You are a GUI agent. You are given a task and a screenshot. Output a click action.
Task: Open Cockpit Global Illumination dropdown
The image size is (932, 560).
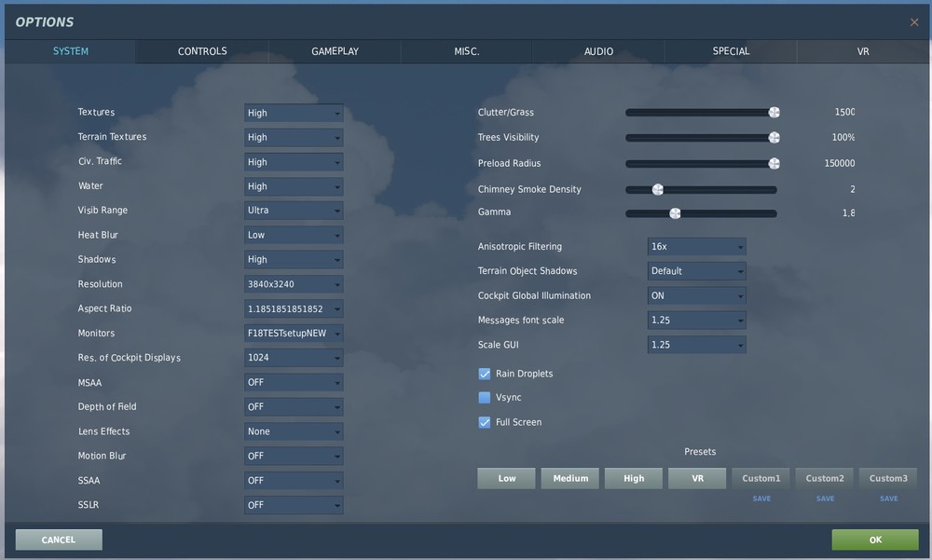pos(696,295)
